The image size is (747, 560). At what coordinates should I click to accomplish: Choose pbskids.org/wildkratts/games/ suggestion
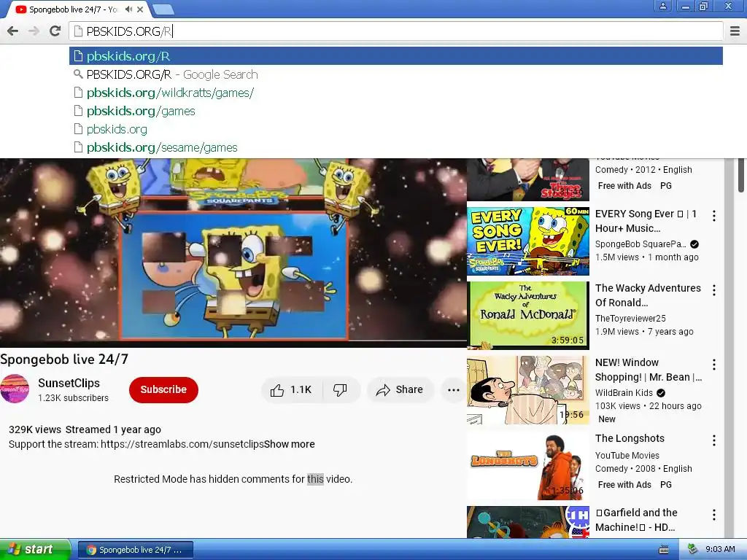pyautogui.click(x=396, y=93)
